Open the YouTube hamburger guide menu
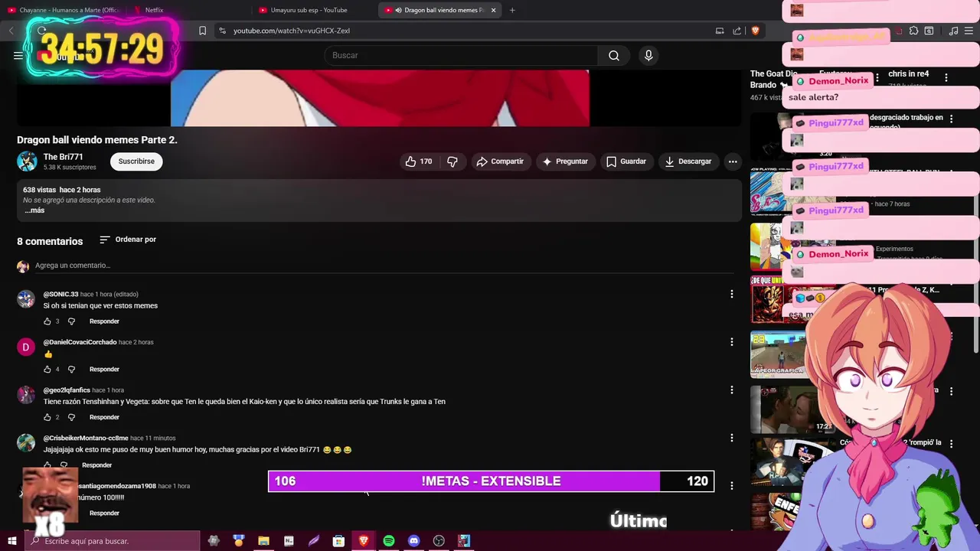 pyautogui.click(x=18, y=55)
